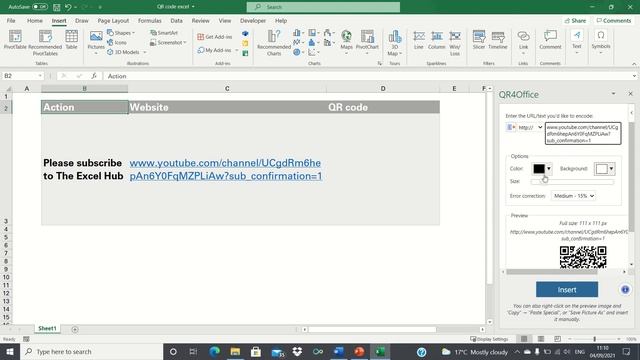This screenshot has height=360, width=640.
Task: Insert a Comment from the ribbon
Action: (x=550, y=40)
